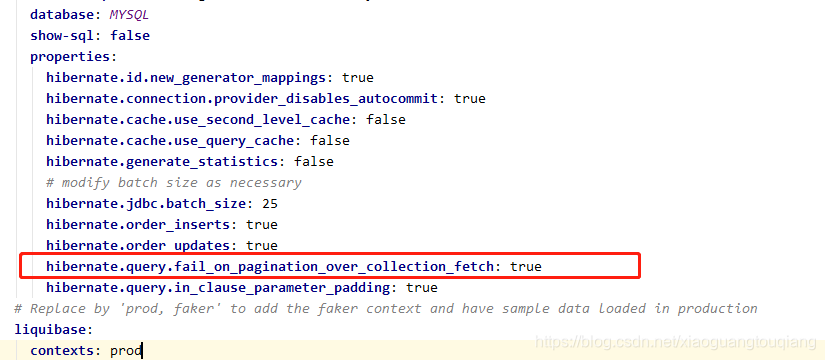Click the contexts prod value

[126, 351]
